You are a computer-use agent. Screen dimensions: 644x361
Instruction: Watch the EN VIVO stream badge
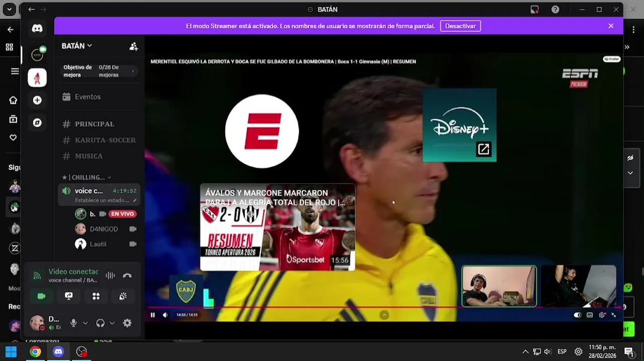coord(122,214)
